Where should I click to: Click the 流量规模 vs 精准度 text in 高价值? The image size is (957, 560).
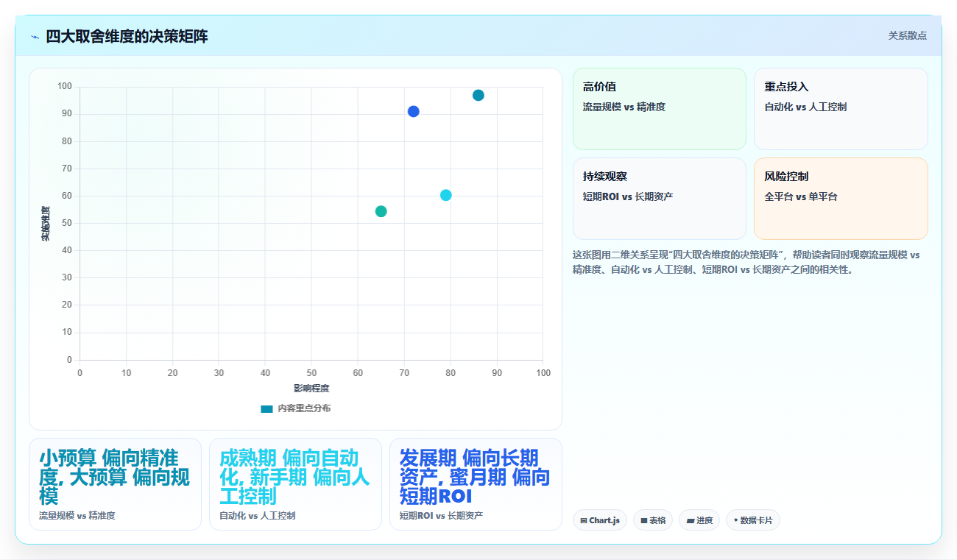pos(624,107)
